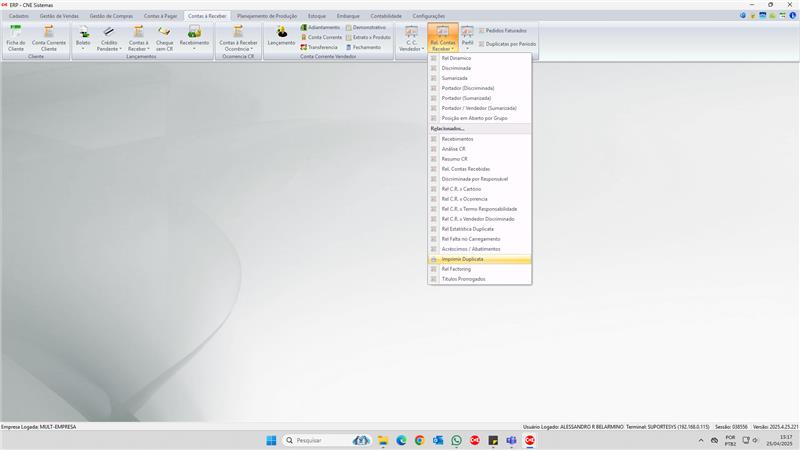Open Cheque sem CR tool

[164, 38]
